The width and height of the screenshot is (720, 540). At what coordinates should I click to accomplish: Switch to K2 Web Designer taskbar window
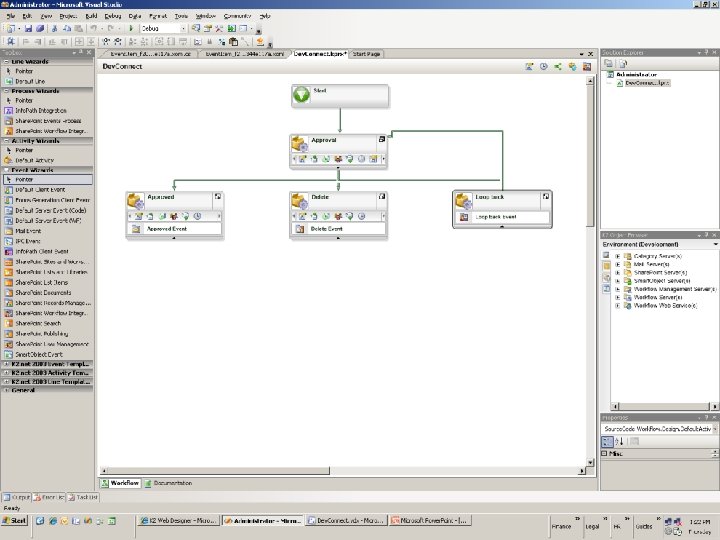coord(179,521)
